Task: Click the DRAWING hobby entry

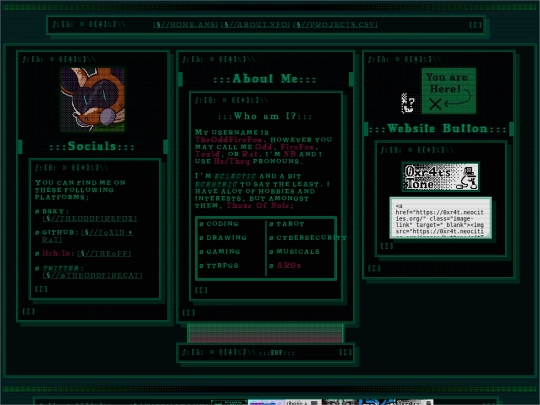Action: pos(226,238)
